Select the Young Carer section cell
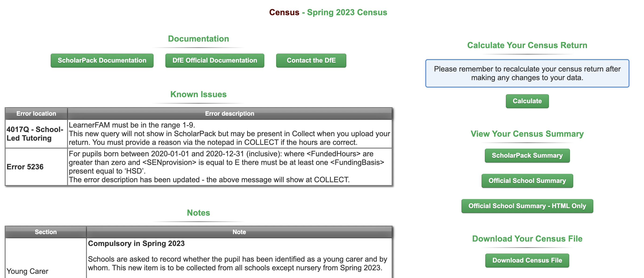 click(x=28, y=271)
